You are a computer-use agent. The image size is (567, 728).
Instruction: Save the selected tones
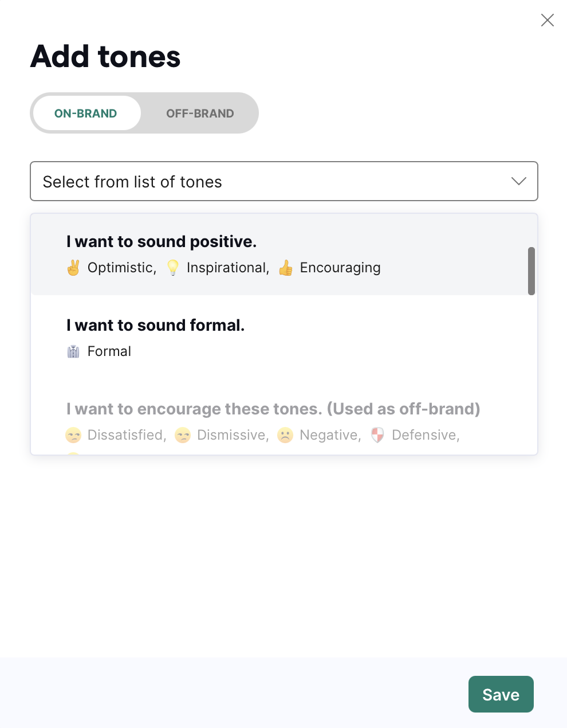(x=501, y=694)
